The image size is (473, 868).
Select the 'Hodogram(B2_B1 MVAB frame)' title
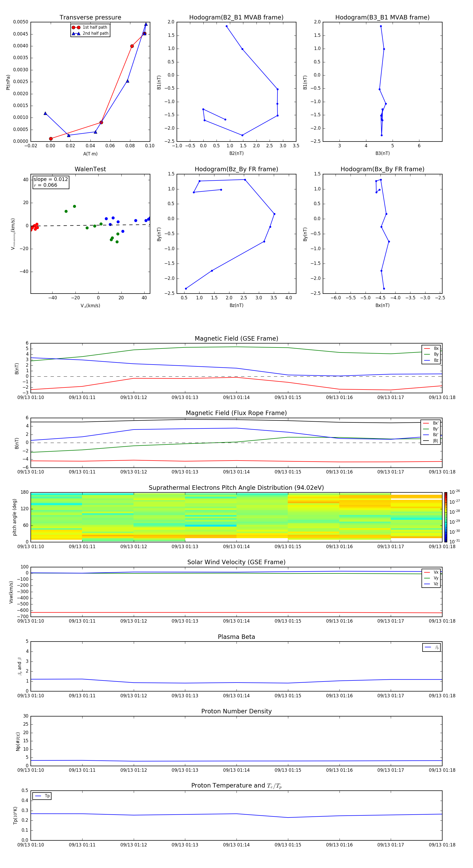[x=236, y=18]
